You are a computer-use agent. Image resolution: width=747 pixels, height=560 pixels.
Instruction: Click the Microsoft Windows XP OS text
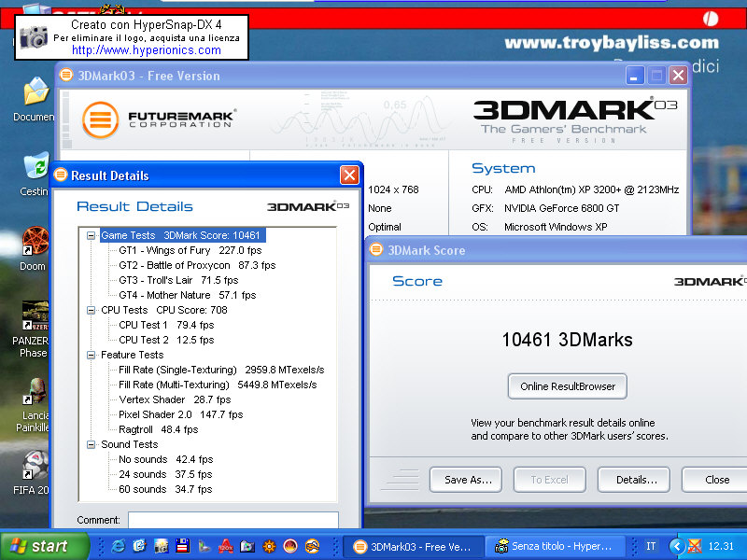click(556, 227)
